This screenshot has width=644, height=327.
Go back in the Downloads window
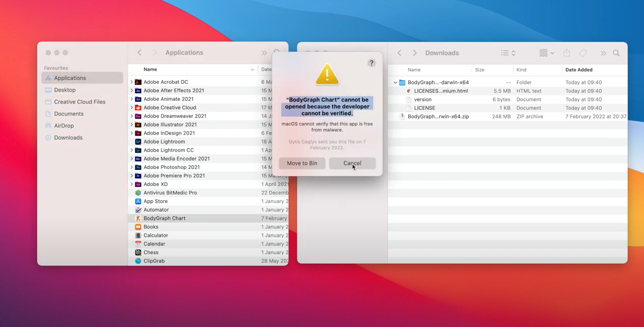click(399, 53)
